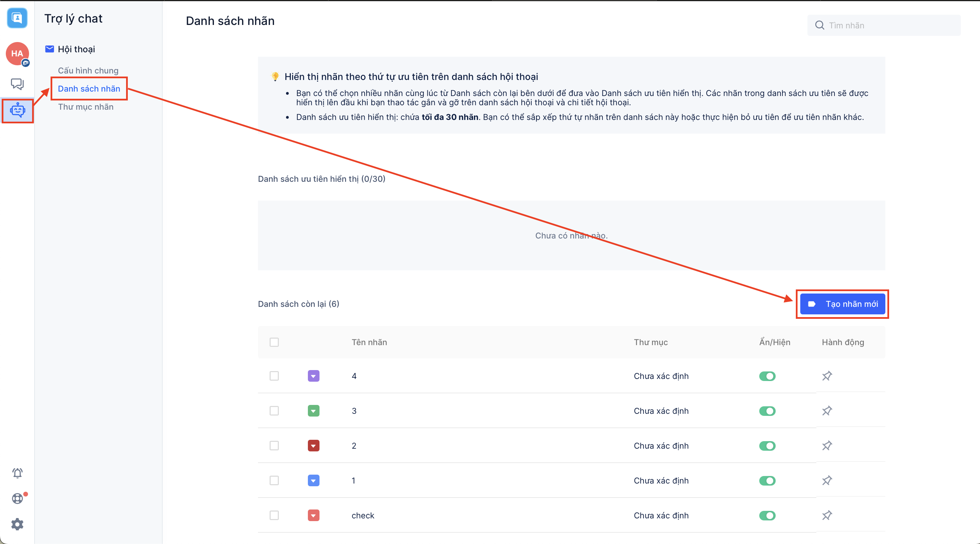Image resolution: width=980 pixels, height=544 pixels.
Task: Open purple color dropdown for label 4
Action: 313,376
